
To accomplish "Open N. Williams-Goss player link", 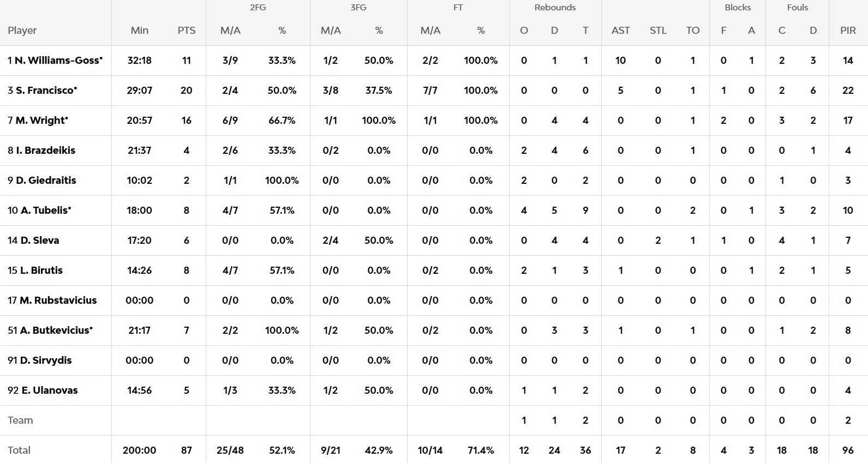I will pyautogui.click(x=58, y=61).
